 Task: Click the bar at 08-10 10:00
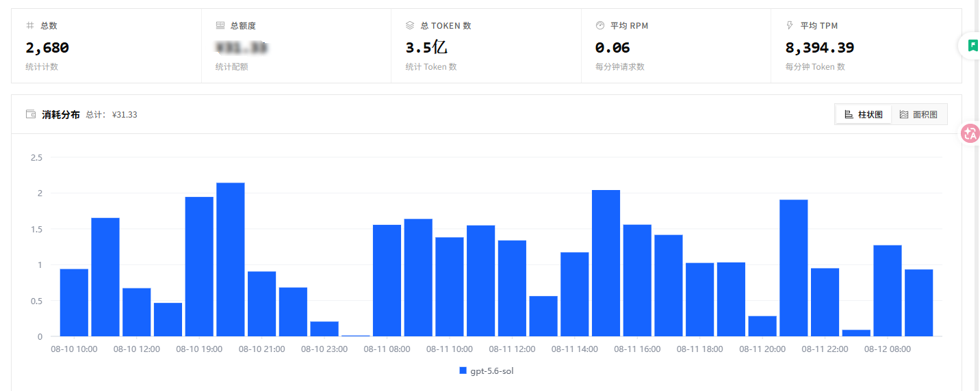[x=74, y=303]
